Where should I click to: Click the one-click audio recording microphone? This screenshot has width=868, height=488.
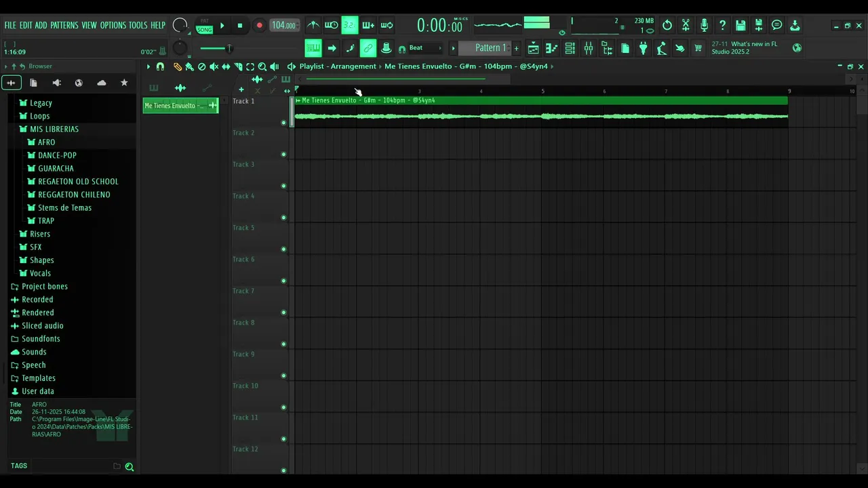(704, 25)
